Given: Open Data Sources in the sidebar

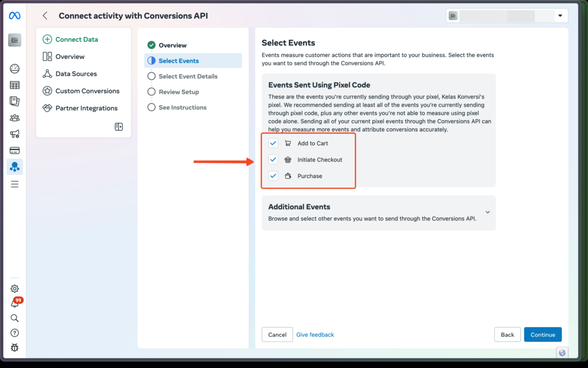Looking at the screenshot, I should pos(76,74).
